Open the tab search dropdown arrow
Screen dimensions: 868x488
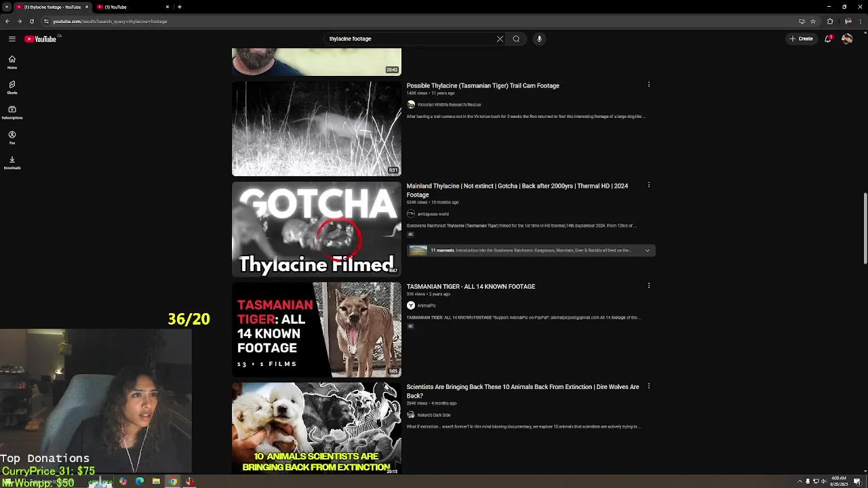pos(6,7)
